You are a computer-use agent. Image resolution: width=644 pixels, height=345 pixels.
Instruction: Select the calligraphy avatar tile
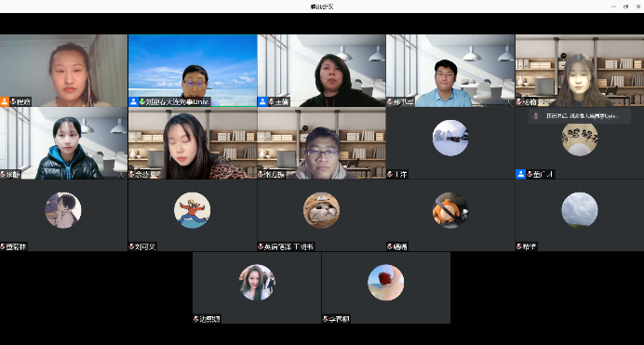click(x=580, y=143)
